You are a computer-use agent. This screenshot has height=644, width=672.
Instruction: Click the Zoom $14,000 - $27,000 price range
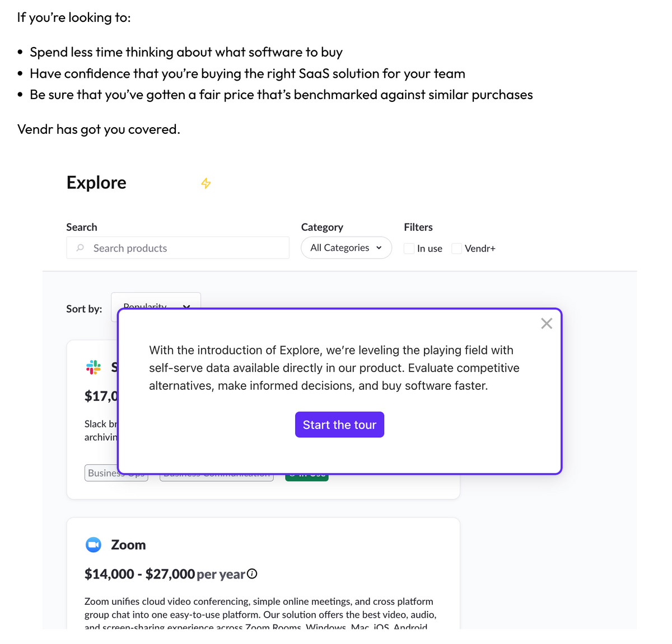[139, 574]
